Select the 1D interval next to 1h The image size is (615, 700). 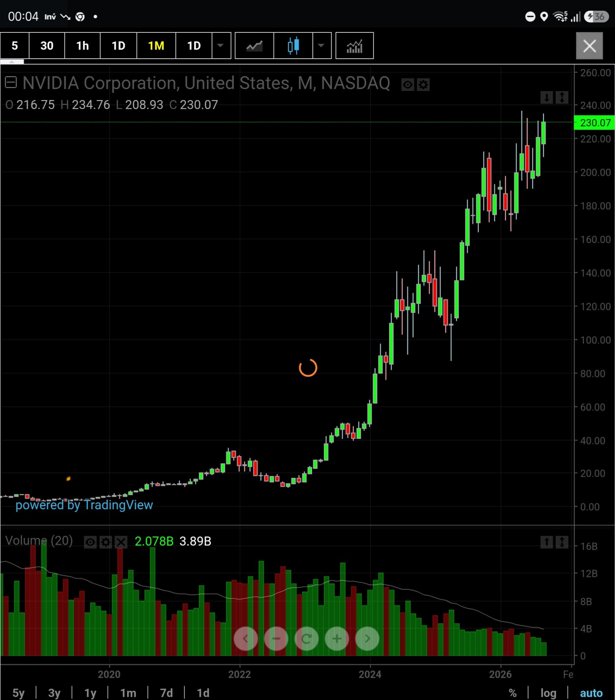coord(118,46)
